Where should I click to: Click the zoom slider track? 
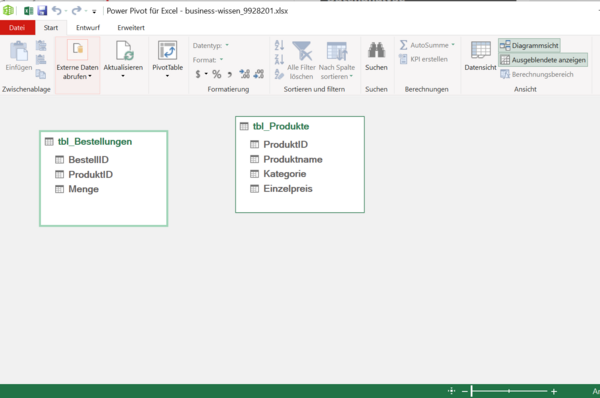tap(509, 391)
